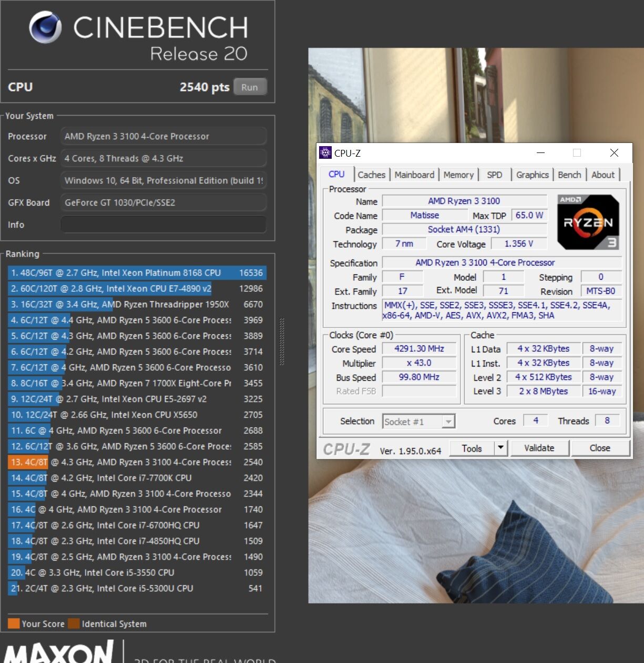
Task: Select ranking row Intel Xeon CPU X5650
Action: coord(137,415)
